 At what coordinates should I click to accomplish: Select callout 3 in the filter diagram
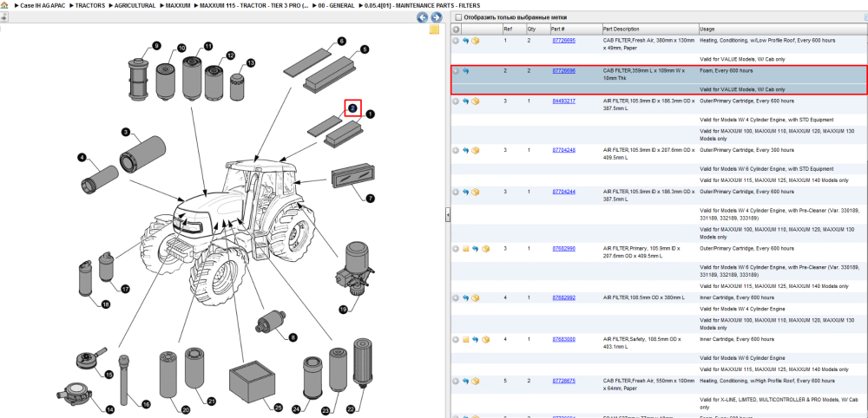(x=126, y=132)
